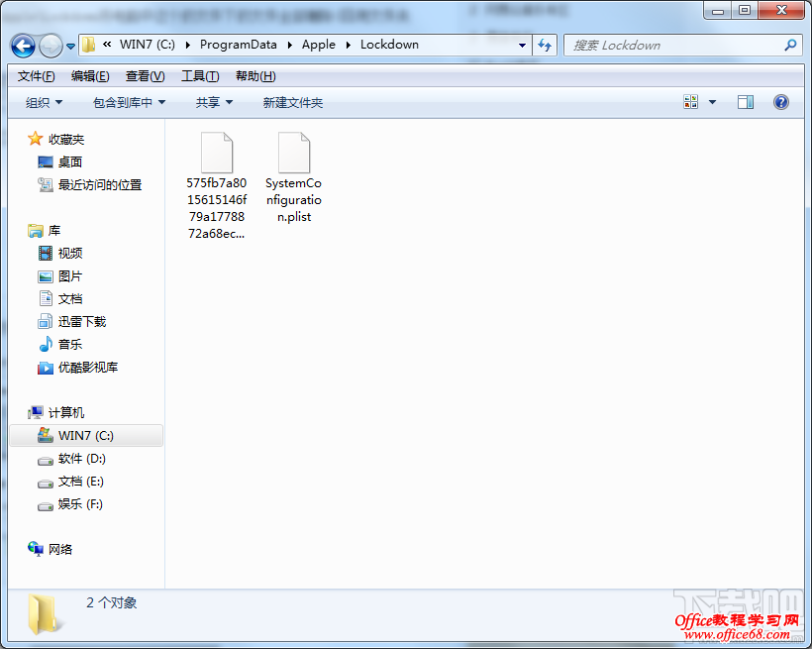This screenshot has width=812, height=649.
Task: Click the 图片 library picture icon
Action: pyautogui.click(x=46, y=276)
